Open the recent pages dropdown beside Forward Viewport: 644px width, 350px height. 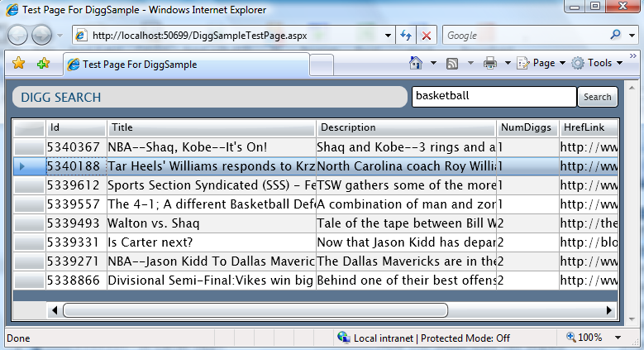60,36
